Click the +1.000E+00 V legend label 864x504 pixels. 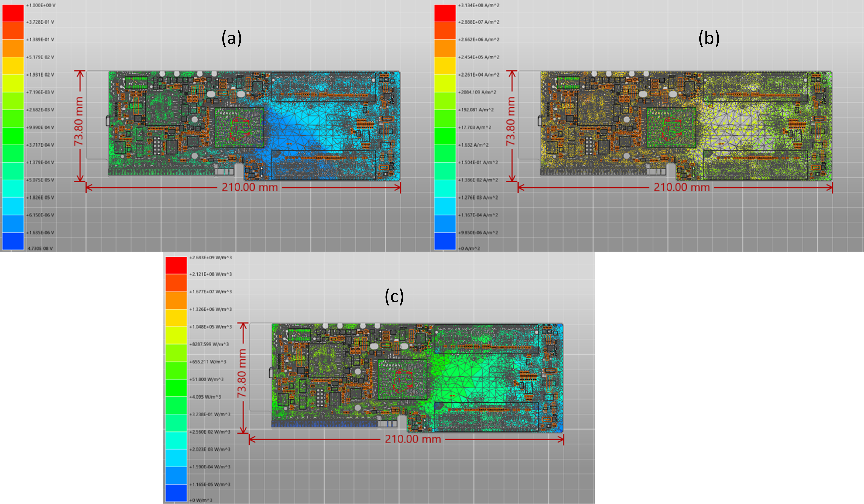[x=41, y=5]
